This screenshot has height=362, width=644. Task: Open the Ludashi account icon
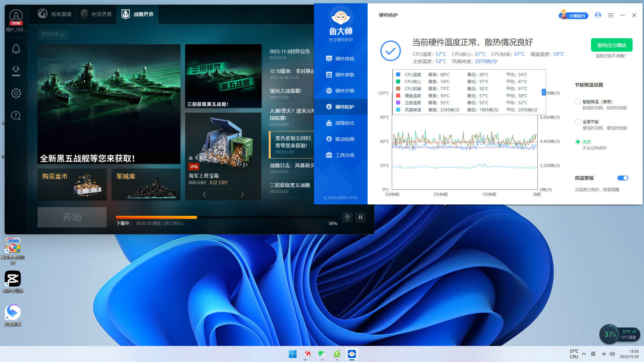[x=598, y=15]
